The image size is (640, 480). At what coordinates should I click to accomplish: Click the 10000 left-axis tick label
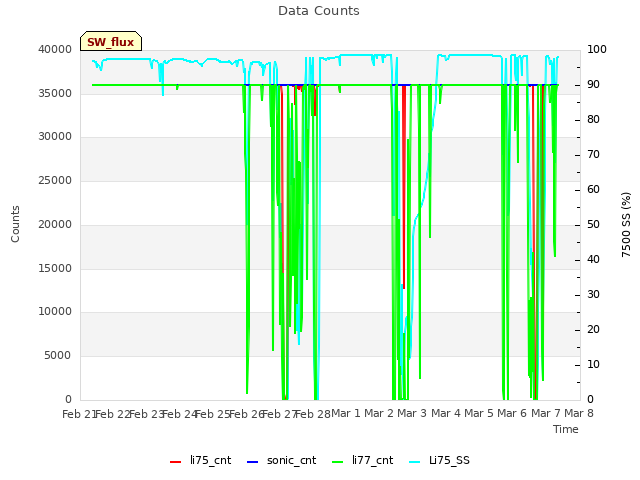55,312
